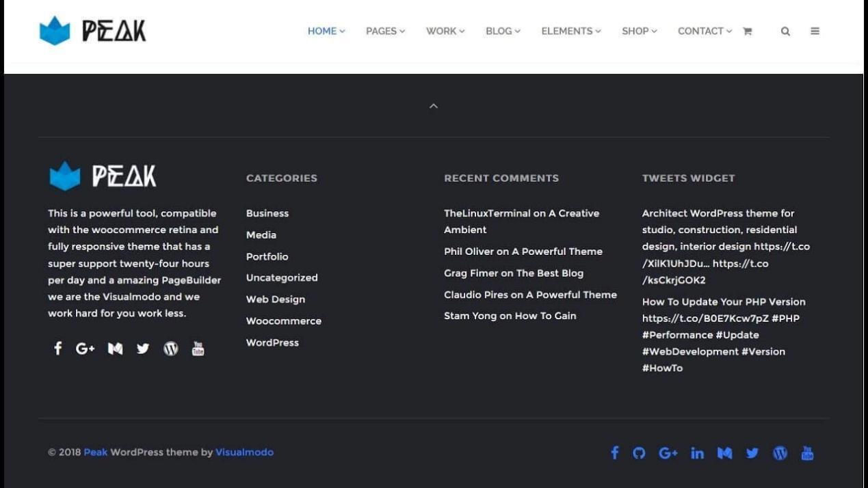Click the Peak logo in the header
The image size is (868, 488).
(92, 31)
